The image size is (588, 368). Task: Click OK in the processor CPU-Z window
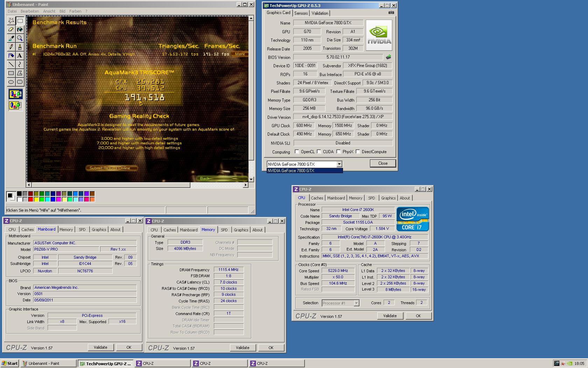coord(418,316)
